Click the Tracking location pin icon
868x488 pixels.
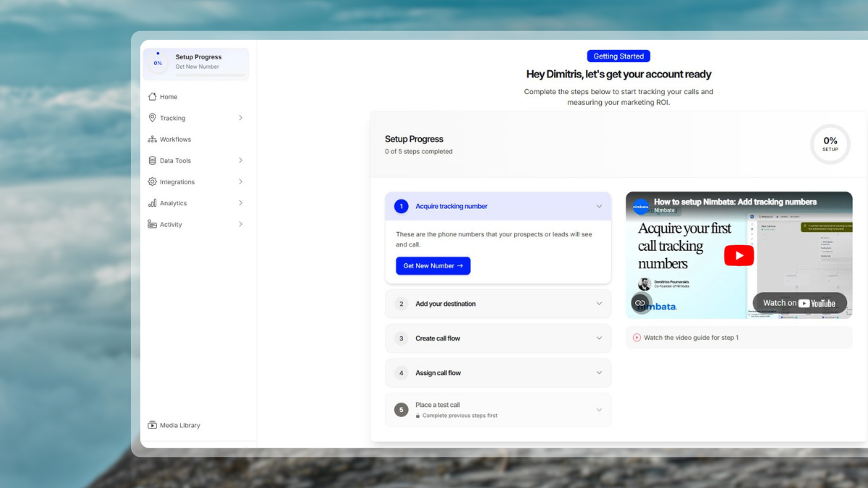[152, 118]
